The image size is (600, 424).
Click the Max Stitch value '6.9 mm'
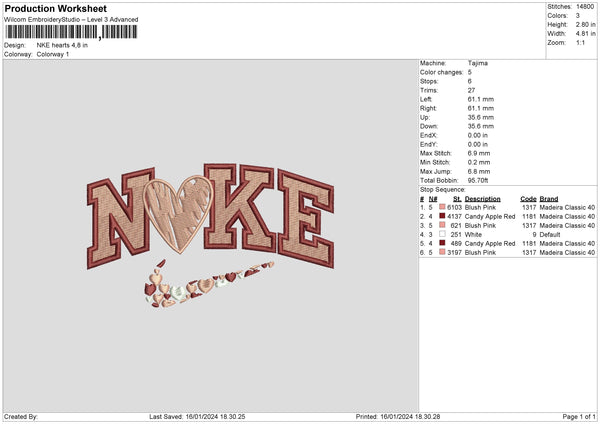click(479, 153)
